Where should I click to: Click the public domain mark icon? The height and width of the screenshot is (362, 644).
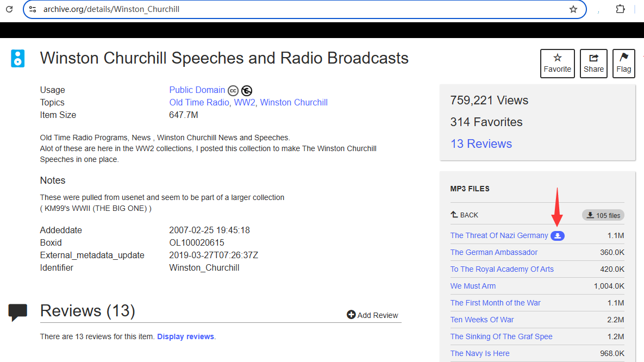tap(247, 90)
